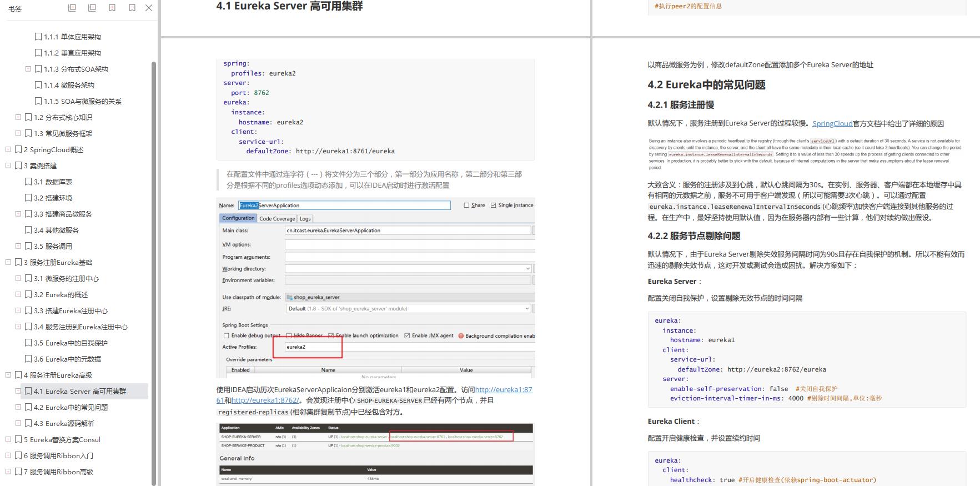The width and height of the screenshot is (980, 486).
Task: Select the Logs tab in the dialog
Action: [x=305, y=218]
